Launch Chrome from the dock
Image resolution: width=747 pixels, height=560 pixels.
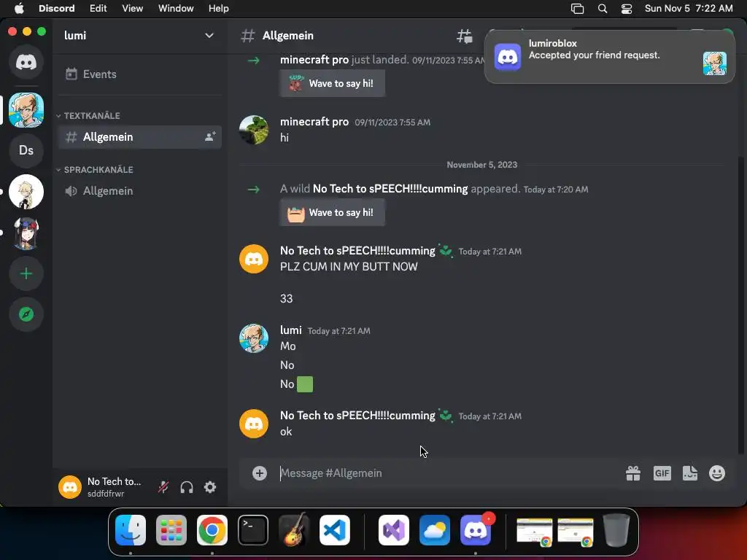[212, 530]
